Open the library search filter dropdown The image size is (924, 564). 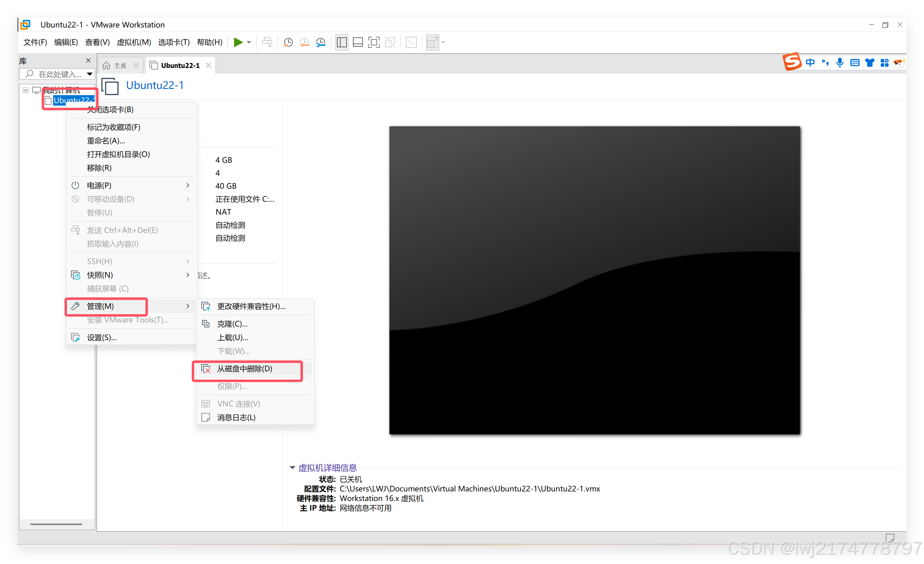click(x=90, y=74)
